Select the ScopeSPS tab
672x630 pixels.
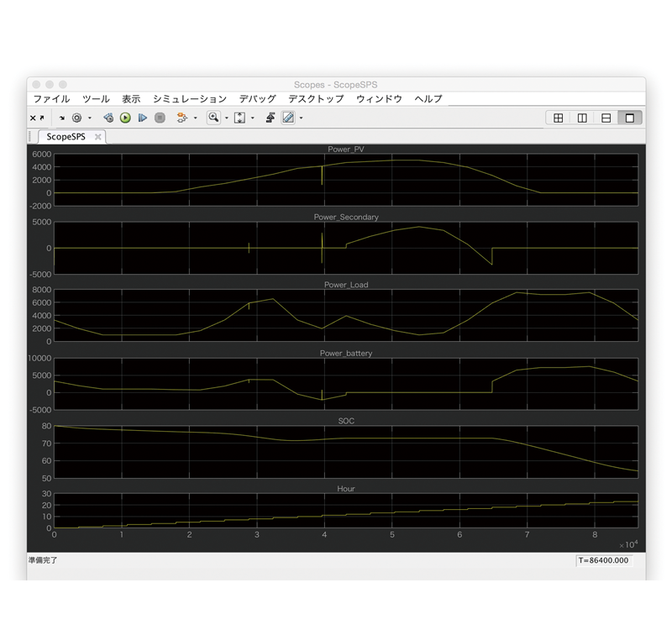click(x=66, y=137)
